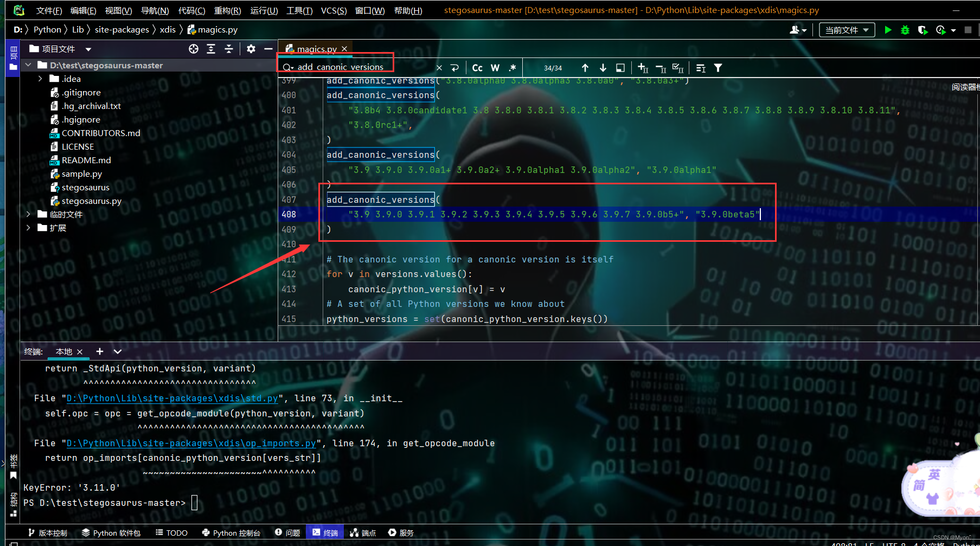Insert a new line in the search field
Screen dimensions: 980x546
455,68
